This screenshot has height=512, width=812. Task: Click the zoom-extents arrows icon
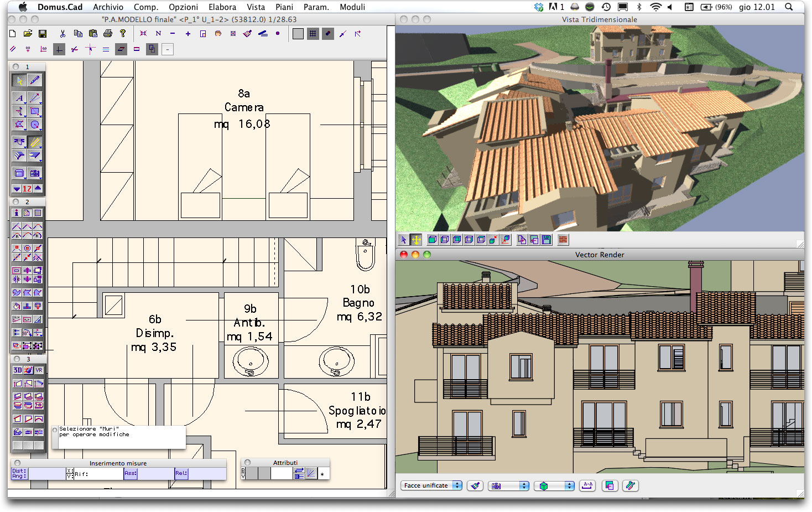(x=143, y=34)
